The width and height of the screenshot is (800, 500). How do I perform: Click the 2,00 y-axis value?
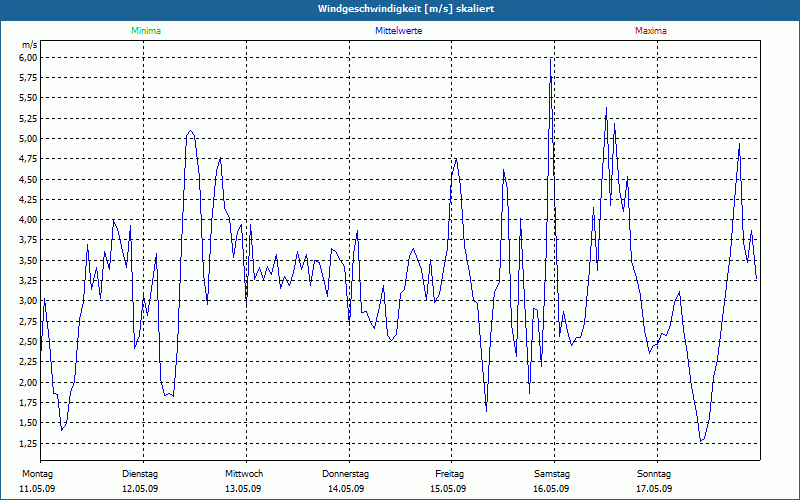[x=28, y=382]
